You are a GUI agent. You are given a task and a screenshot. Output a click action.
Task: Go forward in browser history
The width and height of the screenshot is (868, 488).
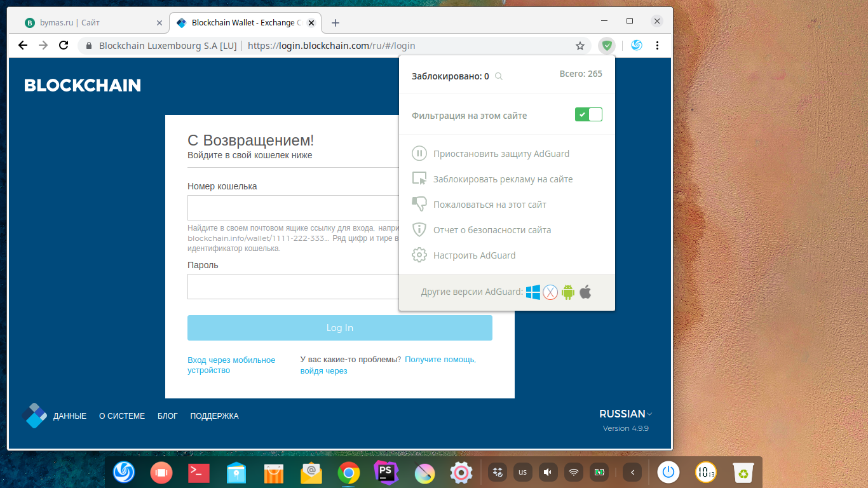(x=43, y=46)
